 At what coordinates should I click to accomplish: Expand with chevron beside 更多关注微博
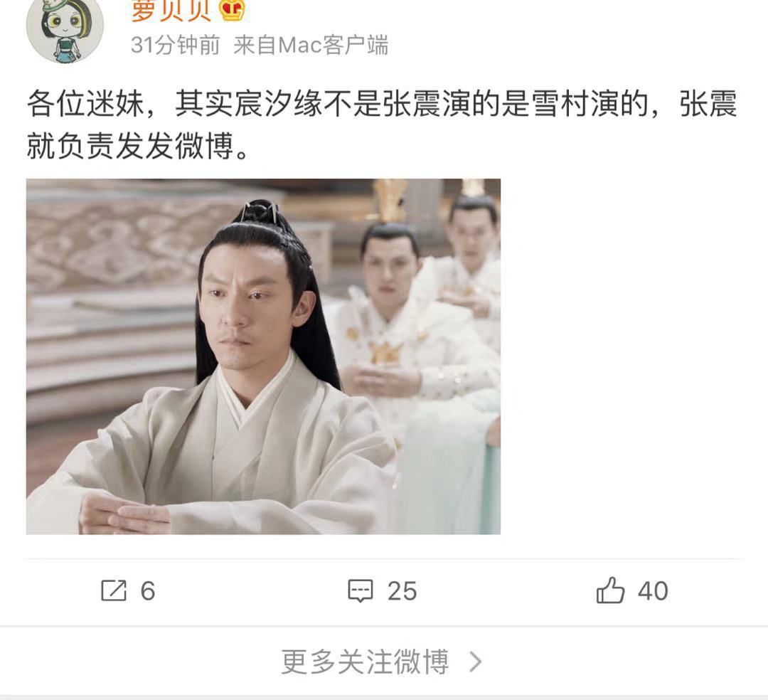pyautogui.click(x=476, y=662)
